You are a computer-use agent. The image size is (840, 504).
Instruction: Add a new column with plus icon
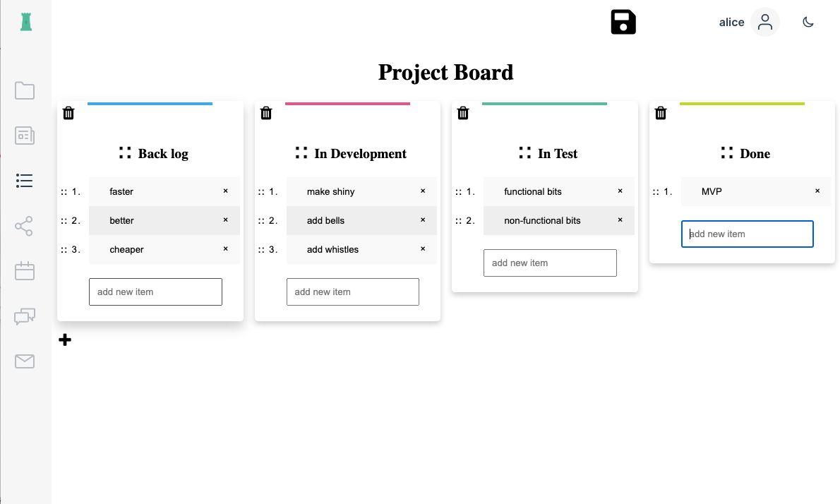pyautogui.click(x=65, y=340)
